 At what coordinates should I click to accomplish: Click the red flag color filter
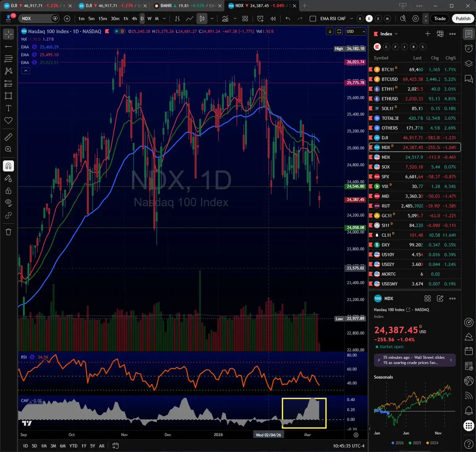click(377, 47)
